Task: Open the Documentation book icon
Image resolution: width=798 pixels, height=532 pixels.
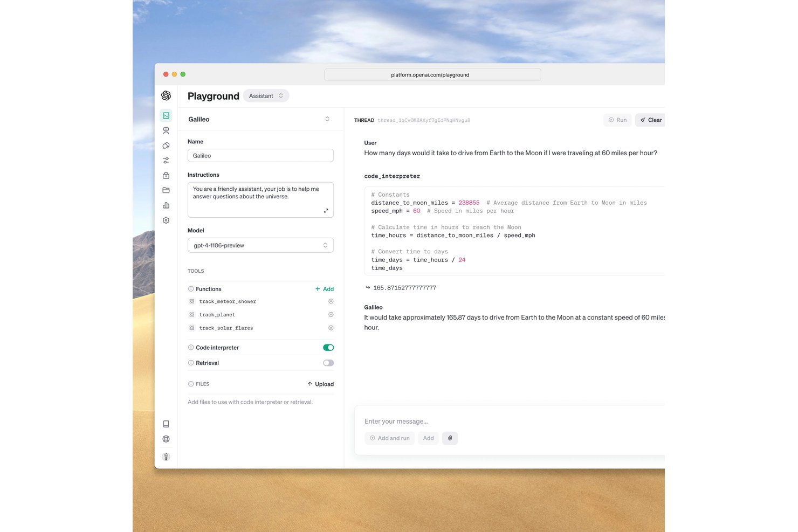Action: 166,424
